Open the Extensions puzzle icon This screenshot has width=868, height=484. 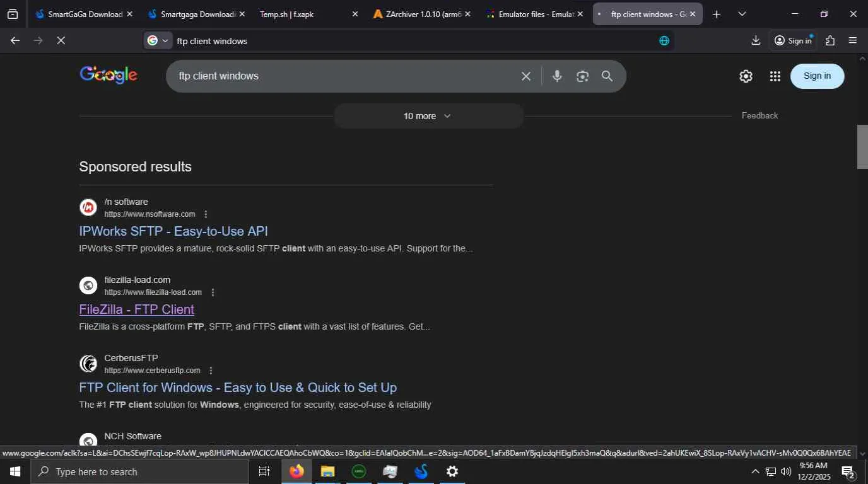tap(830, 40)
